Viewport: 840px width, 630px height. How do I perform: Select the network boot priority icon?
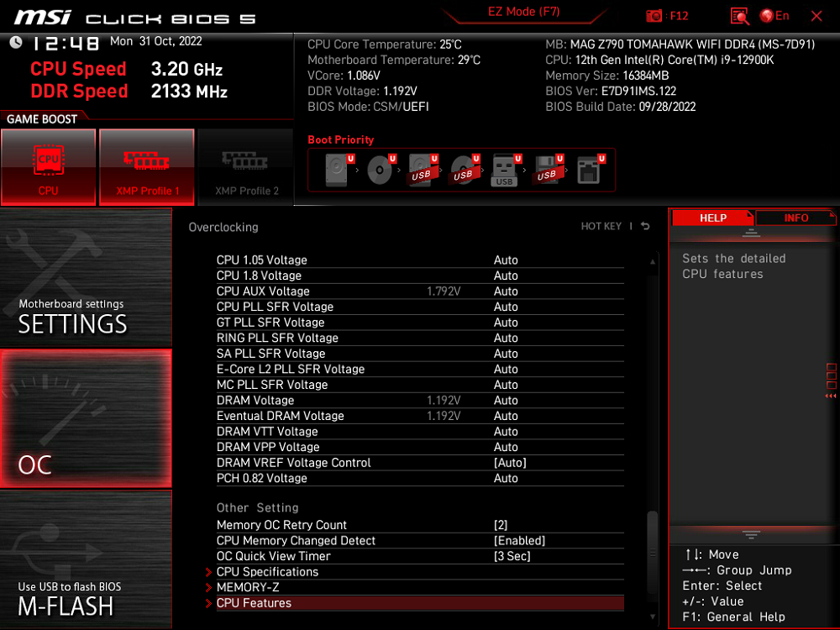point(591,170)
